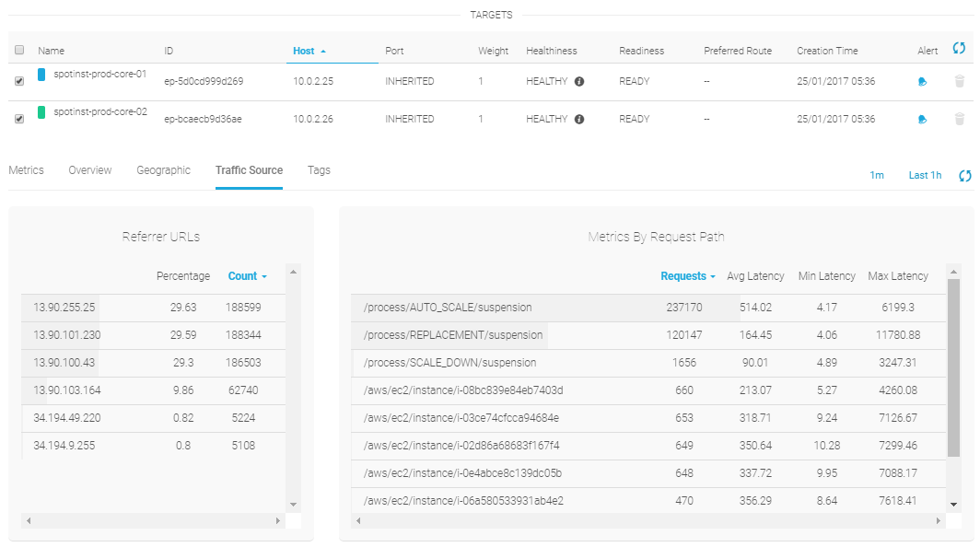Viewport: 980px width, 547px height.
Task: Click alert icon for spotinst-prod-core-01
Action: point(922,81)
